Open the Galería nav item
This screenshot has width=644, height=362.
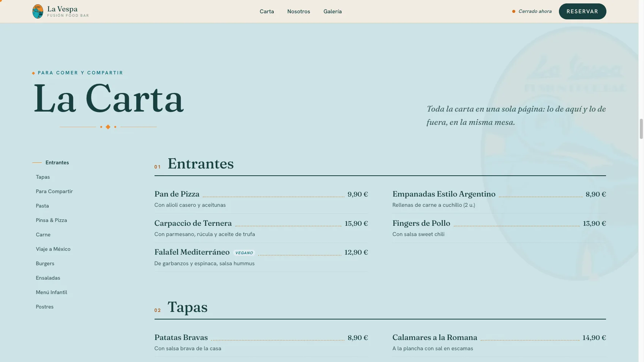click(333, 11)
